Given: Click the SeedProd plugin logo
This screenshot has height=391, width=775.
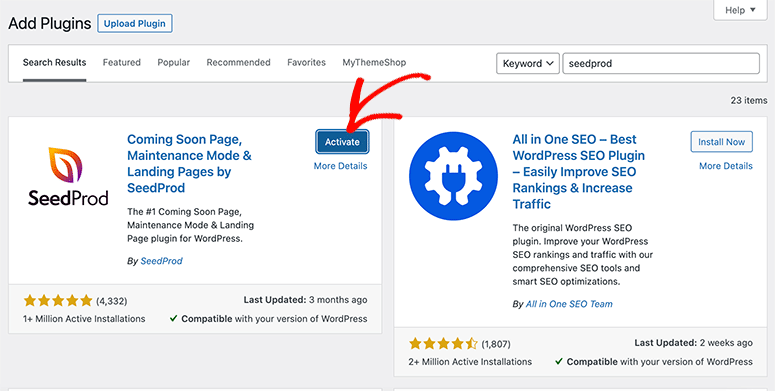Looking at the screenshot, I should pyautogui.click(x=68, y=176).
